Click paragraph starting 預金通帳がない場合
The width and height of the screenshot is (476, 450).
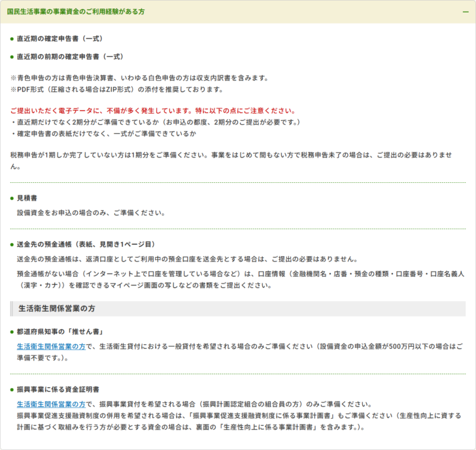[x=241, y=280]
